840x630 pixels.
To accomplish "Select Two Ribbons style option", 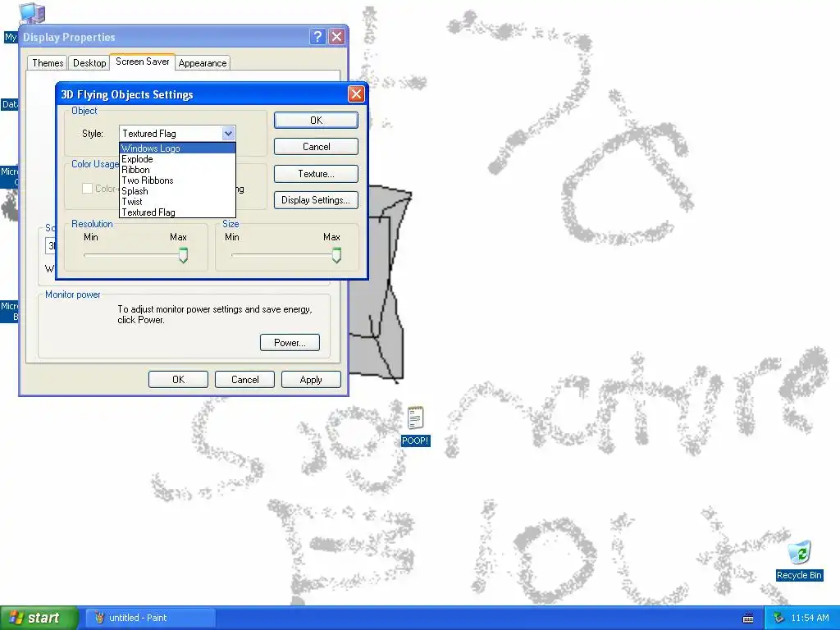I will (177, 180).
